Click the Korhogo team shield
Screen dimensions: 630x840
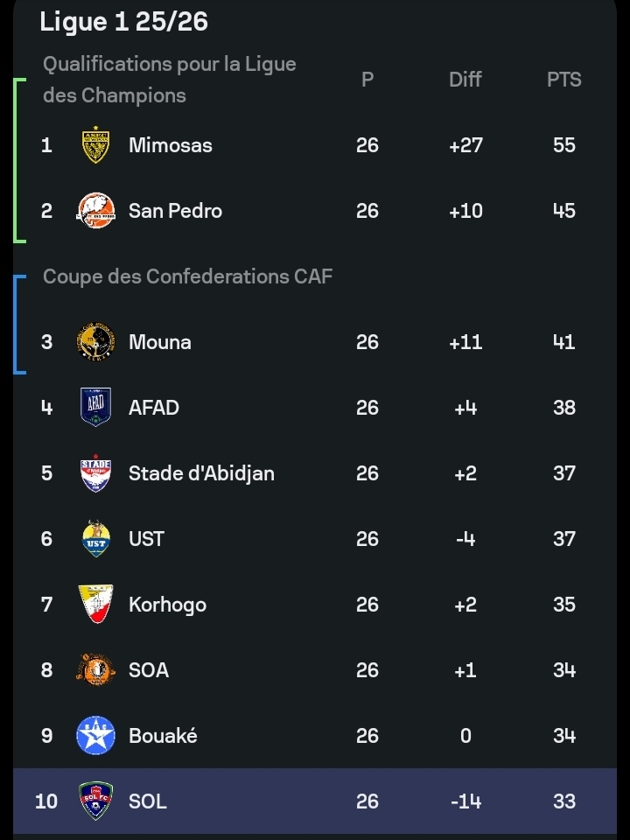[95, 605]
